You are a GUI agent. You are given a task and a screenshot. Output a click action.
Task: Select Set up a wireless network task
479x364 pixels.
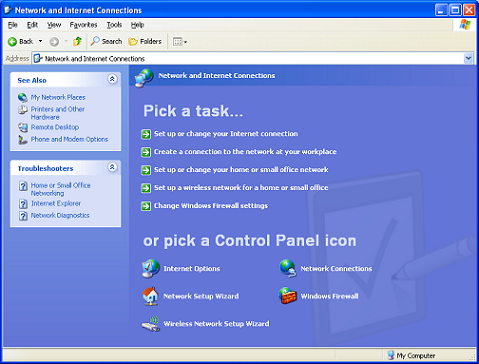click(x=241, y=188)
